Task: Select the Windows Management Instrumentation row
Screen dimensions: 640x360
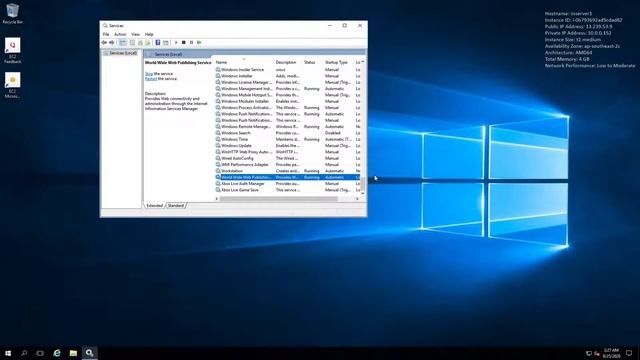Action: (x=287, y=89)
